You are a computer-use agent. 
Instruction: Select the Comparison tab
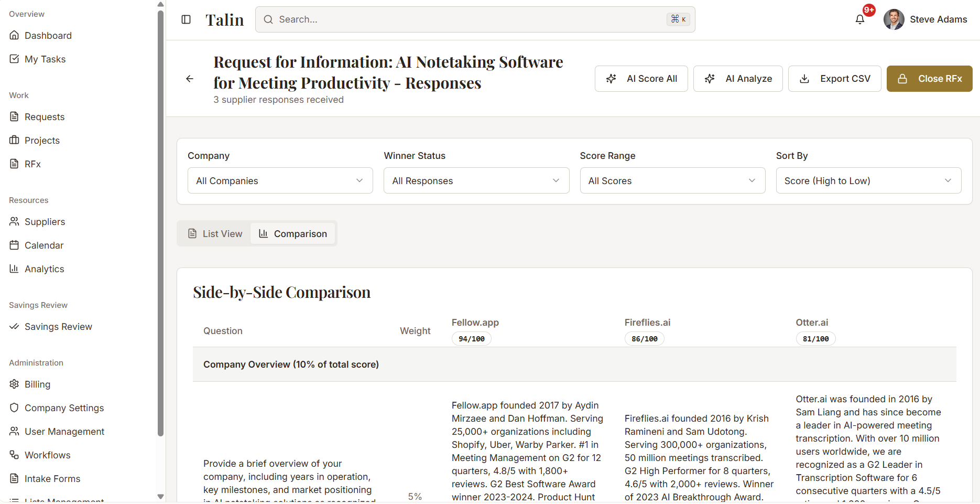[x=293, y=233]
